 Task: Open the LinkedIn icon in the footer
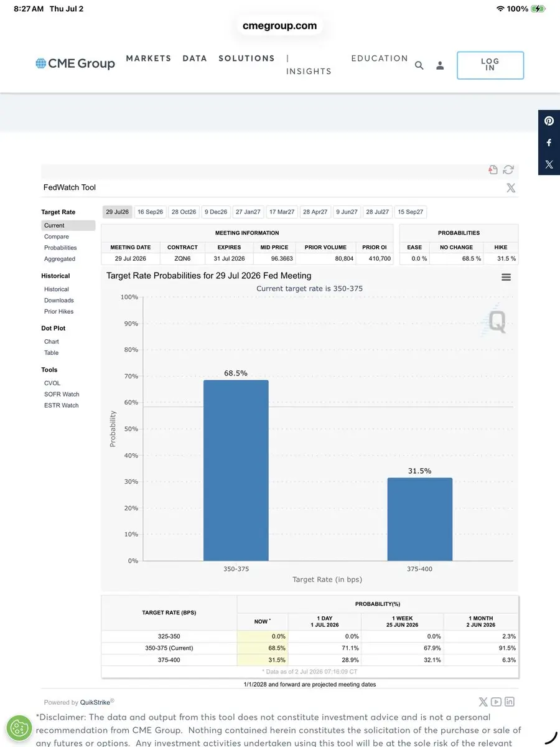(510, 702)
